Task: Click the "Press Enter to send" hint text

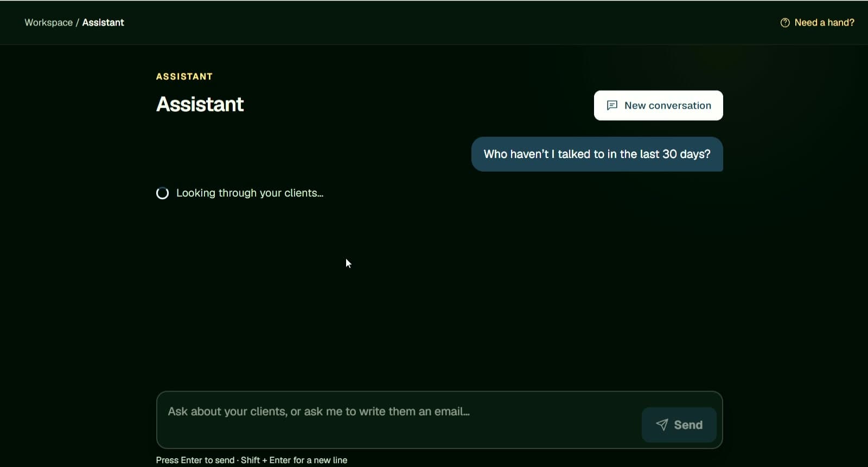Action: [x=195, y=460]
